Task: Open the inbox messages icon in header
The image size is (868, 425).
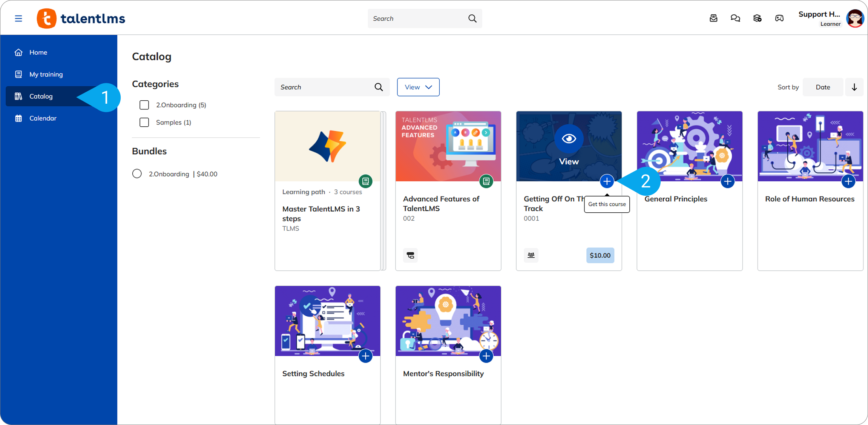Action: tap(713, 18)
